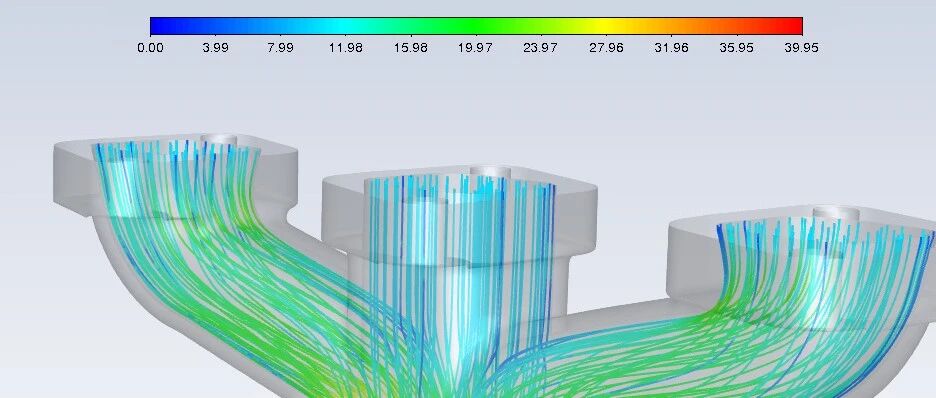The height and width of the screenshot is (398, 936).
Task: Click the 31.96 legend value
Action: click(671, 48)
